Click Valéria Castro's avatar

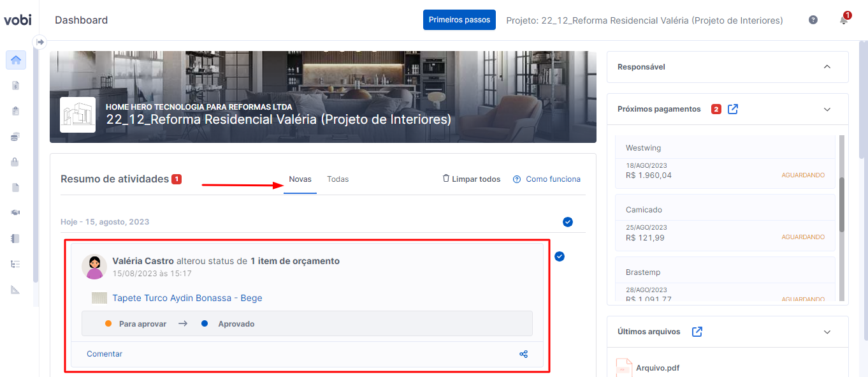pyautogui.click(x=94, y=267)
